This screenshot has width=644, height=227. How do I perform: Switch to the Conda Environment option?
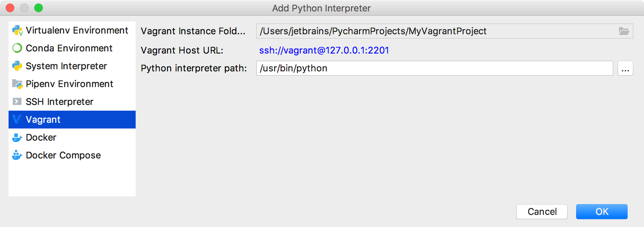pyautogui.click(x=69, y=48)
